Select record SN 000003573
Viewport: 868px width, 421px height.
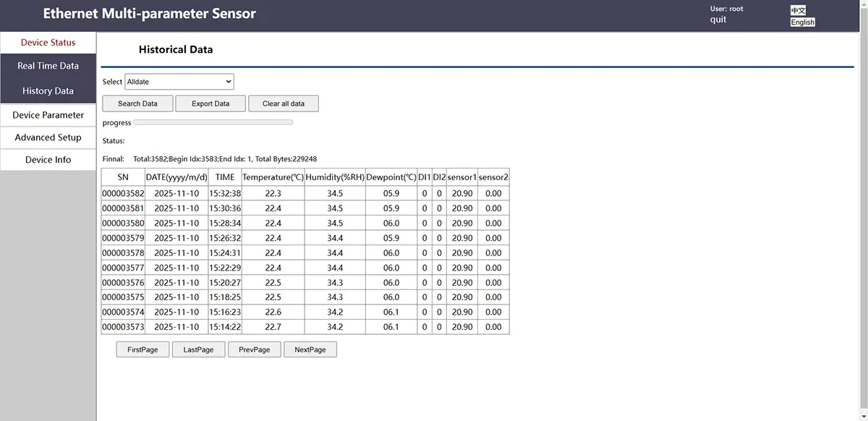(123, 327)
